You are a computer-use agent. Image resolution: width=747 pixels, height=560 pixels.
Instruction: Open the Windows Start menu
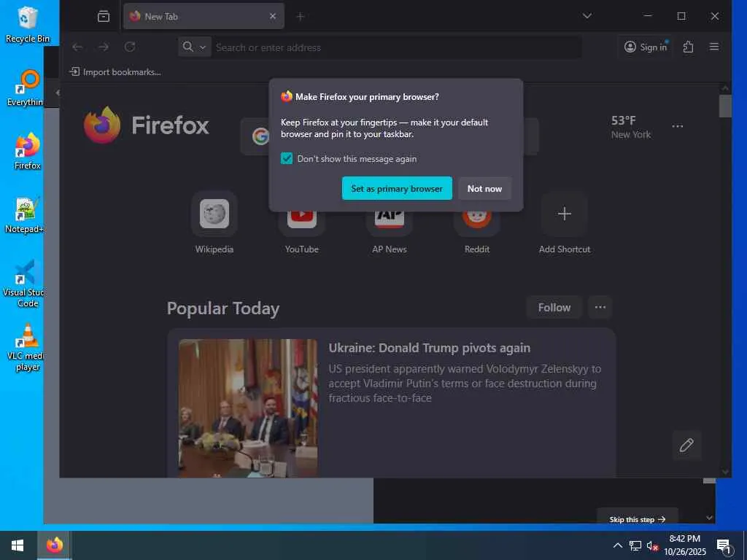[18, 545]
